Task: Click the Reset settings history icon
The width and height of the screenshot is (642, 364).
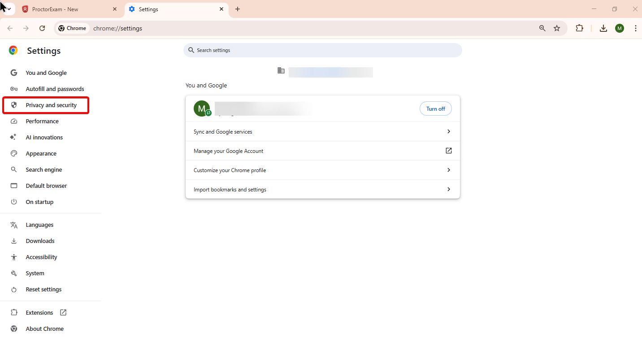Action: click(x=14, y=289)
